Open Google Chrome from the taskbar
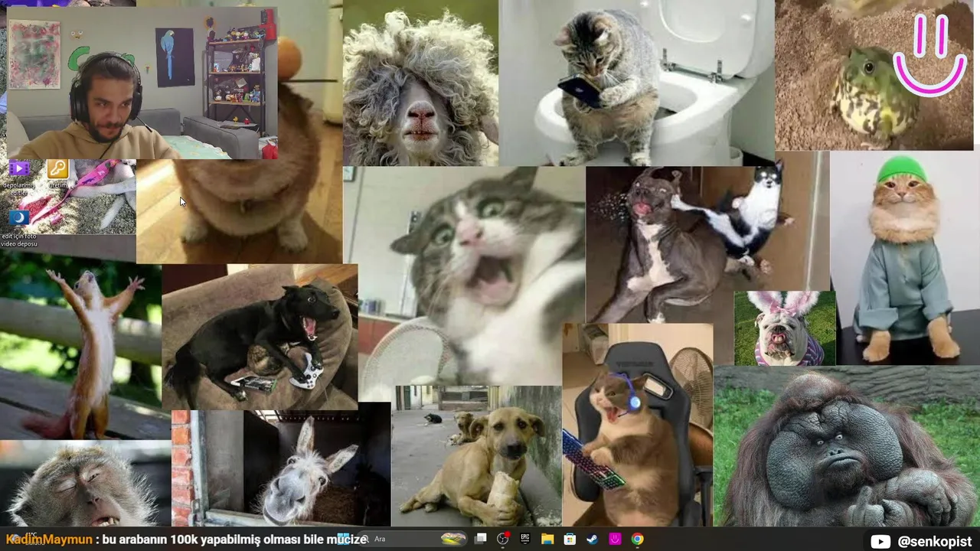This screenshot has height=551, width=980. point(637,540)
